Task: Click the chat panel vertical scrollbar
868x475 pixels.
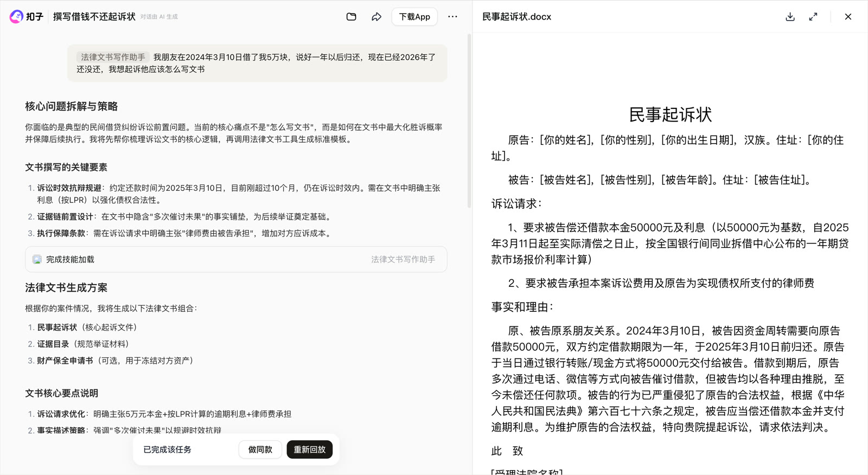Action: (469, 120)
